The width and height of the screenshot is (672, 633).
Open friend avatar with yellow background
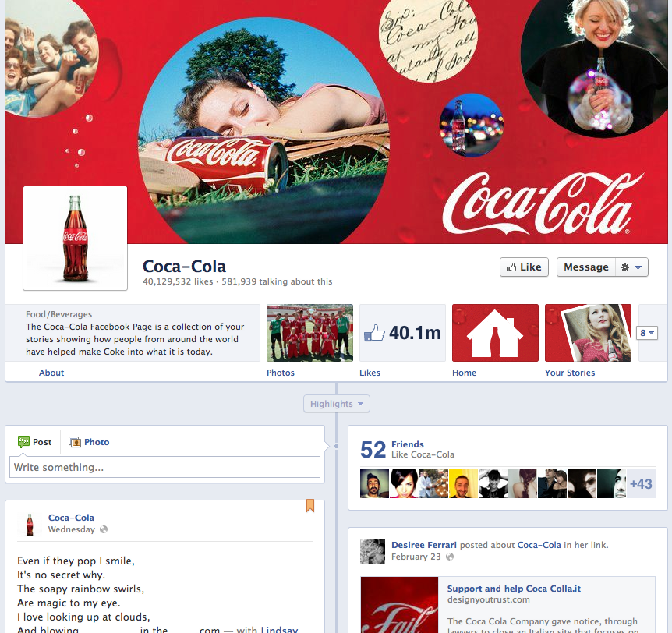pos(463,483)
